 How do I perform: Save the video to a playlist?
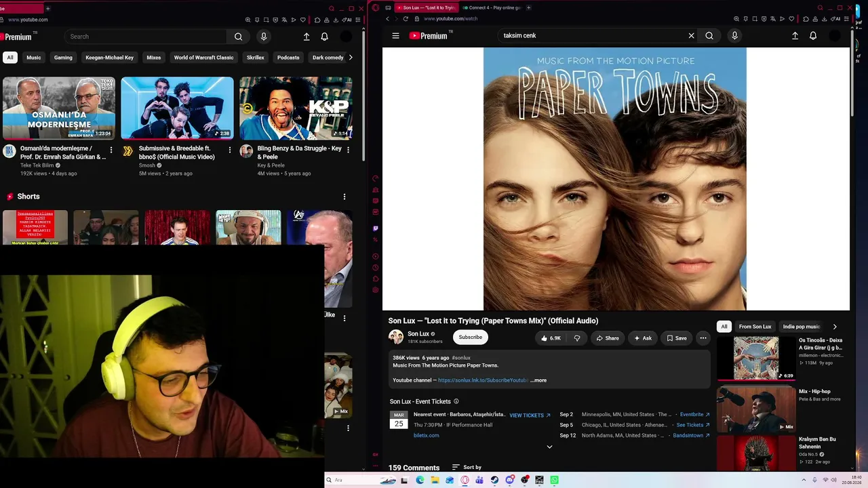click(676, 338)
